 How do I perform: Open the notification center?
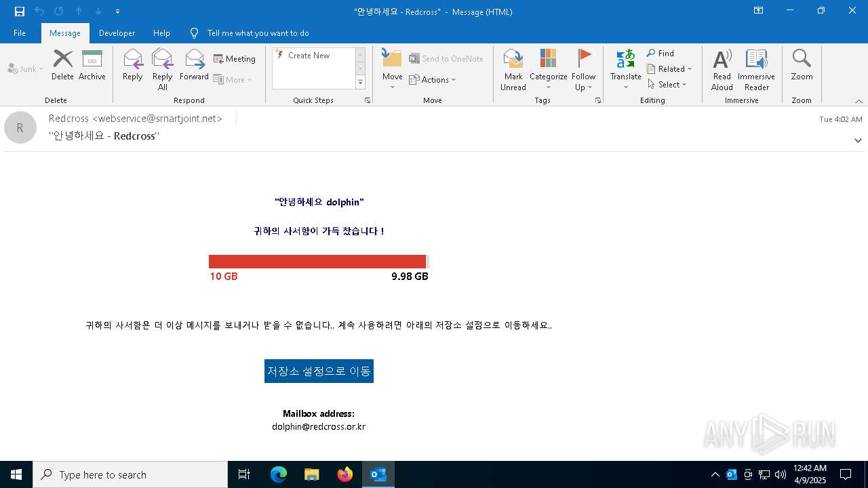pos(846,474)
